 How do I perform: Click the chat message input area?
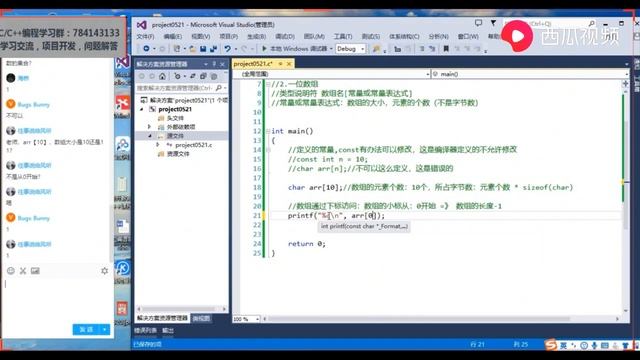point(57,300)
